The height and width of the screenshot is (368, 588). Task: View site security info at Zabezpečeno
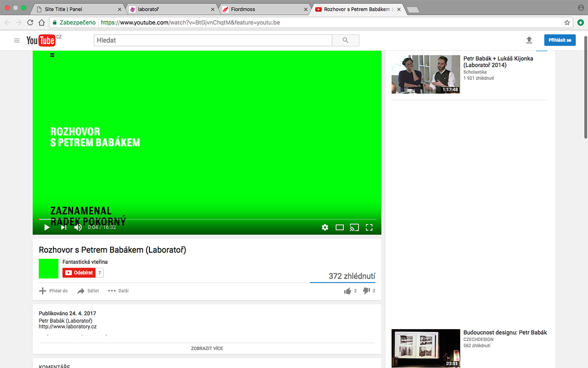[74, 23]
